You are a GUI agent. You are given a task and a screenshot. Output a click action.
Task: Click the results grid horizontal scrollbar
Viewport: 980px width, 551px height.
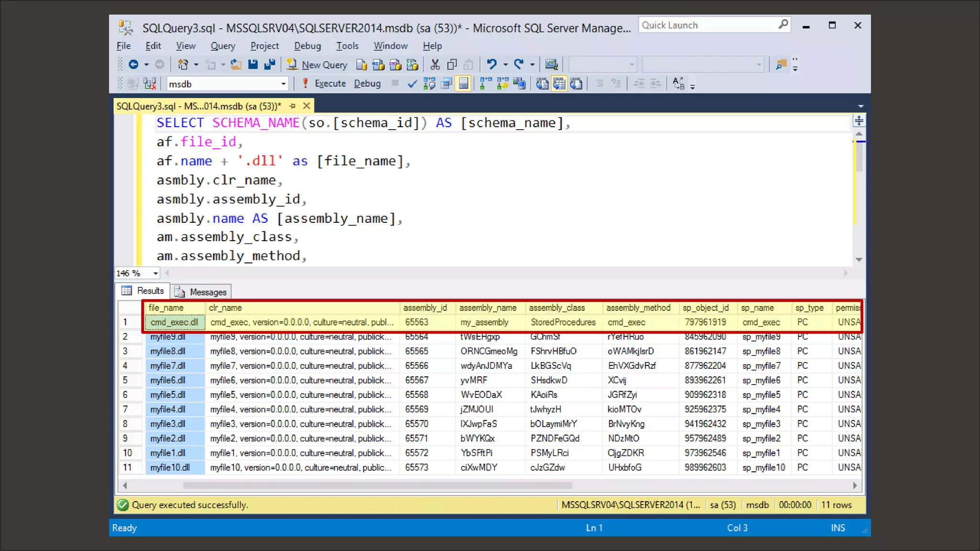pos(377,485)
